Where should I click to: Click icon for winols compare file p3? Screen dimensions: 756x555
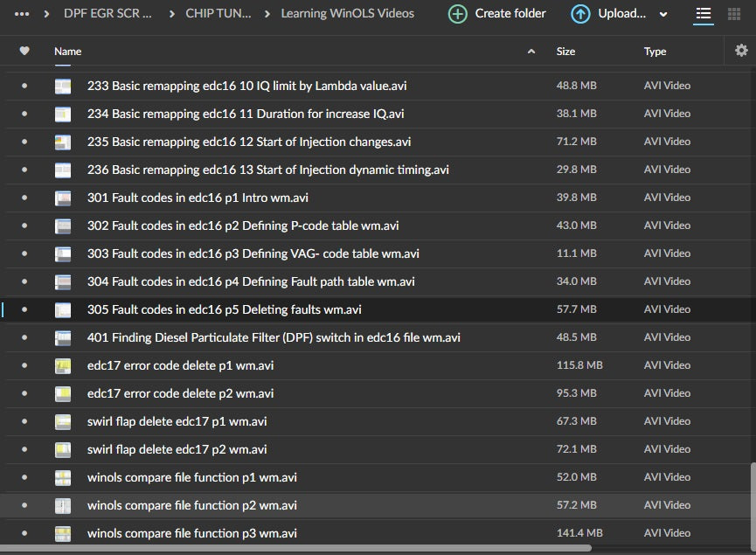tap(63, 533)
